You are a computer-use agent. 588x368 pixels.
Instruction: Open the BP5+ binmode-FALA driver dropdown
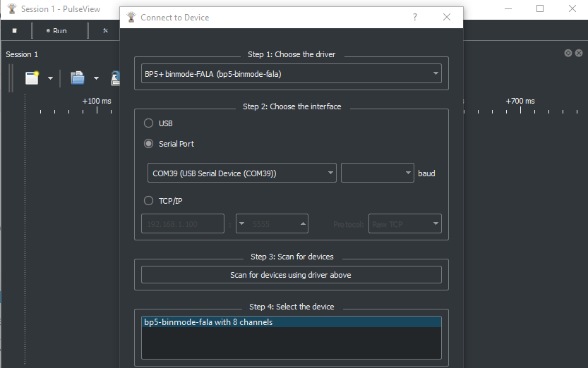292,73
